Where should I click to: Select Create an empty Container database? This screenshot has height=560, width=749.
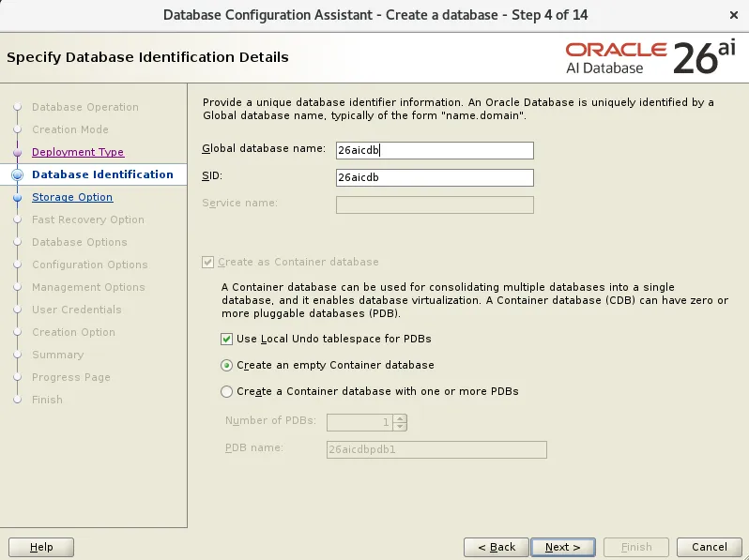coord(226,365)
